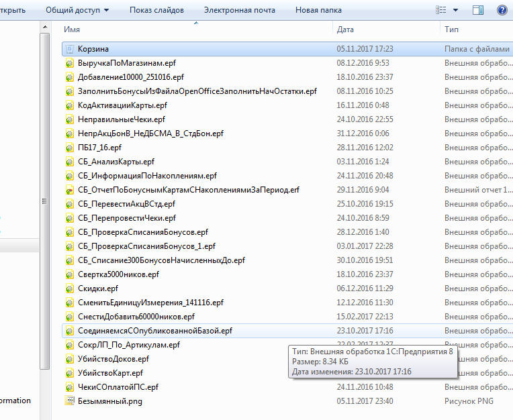Click the navigation pane vertical scrollbar
The width and height of the screenshot is (513, 420).
[45, 201]
